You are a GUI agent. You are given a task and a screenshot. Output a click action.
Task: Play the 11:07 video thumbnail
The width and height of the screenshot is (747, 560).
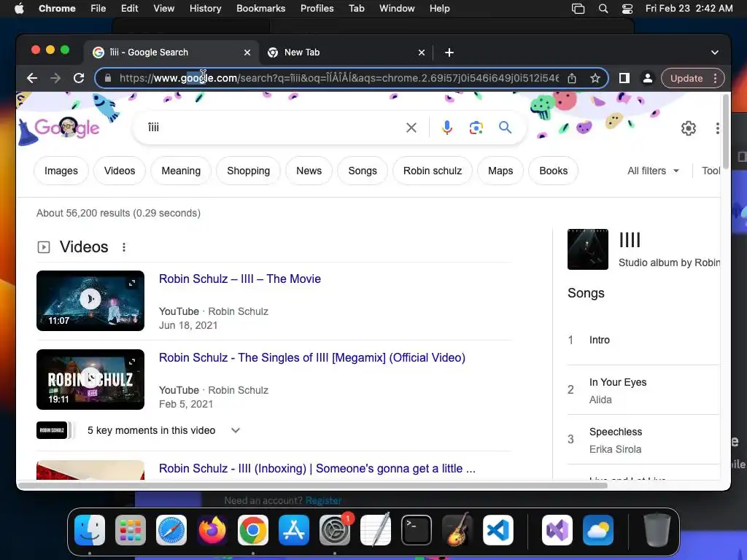coord(90,300)
